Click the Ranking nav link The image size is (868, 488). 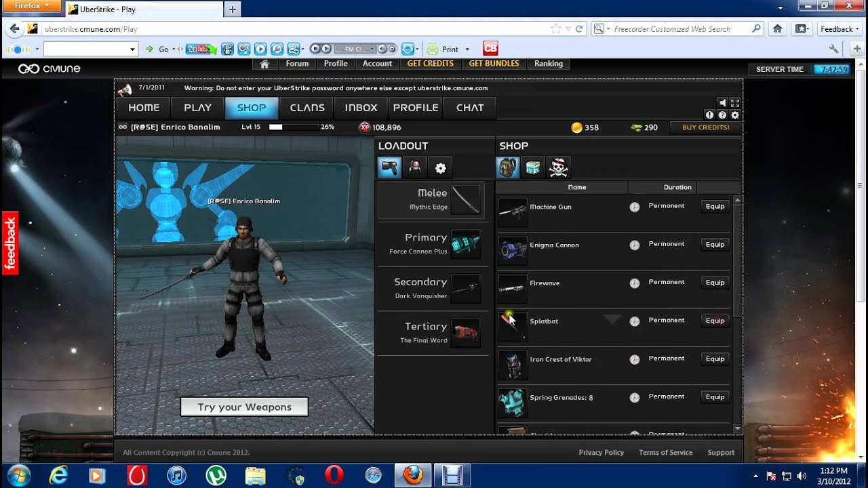(x=549, y=64)
